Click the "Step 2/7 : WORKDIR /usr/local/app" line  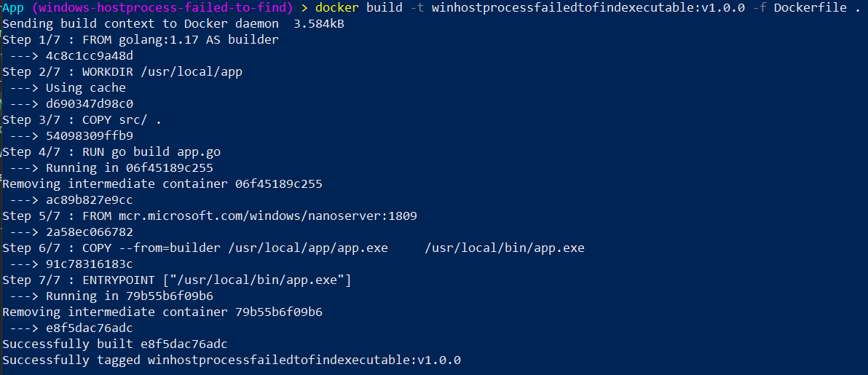pyautogui.click(x=122, y=72)
